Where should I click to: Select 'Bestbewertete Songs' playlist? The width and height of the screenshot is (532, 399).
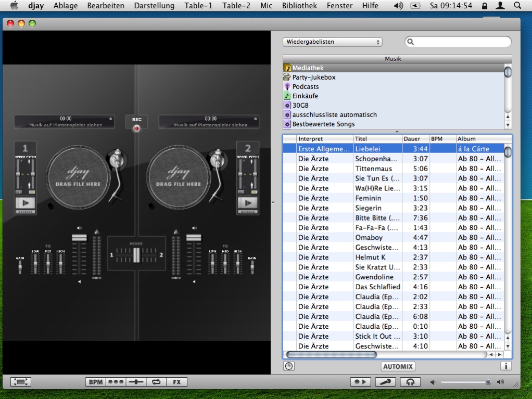(x=394, y=124)
